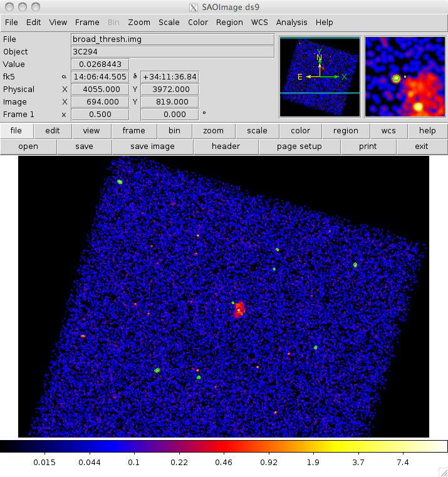Select the 'zoom' buttonbar category
448x477 pixels.
(213, 131)
